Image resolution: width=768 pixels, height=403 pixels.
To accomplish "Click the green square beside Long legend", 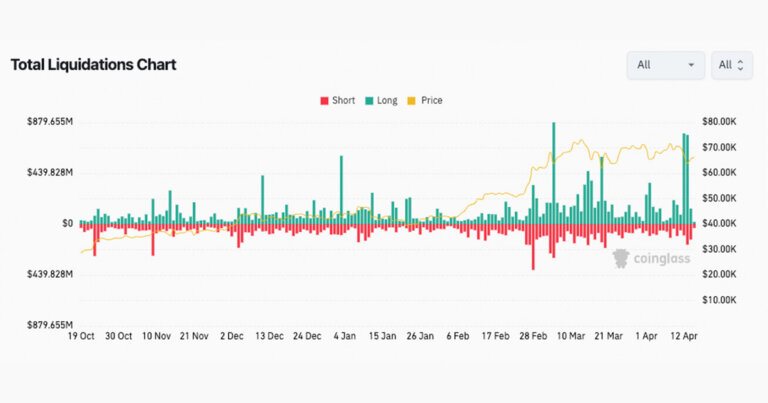I will [369, 101].
